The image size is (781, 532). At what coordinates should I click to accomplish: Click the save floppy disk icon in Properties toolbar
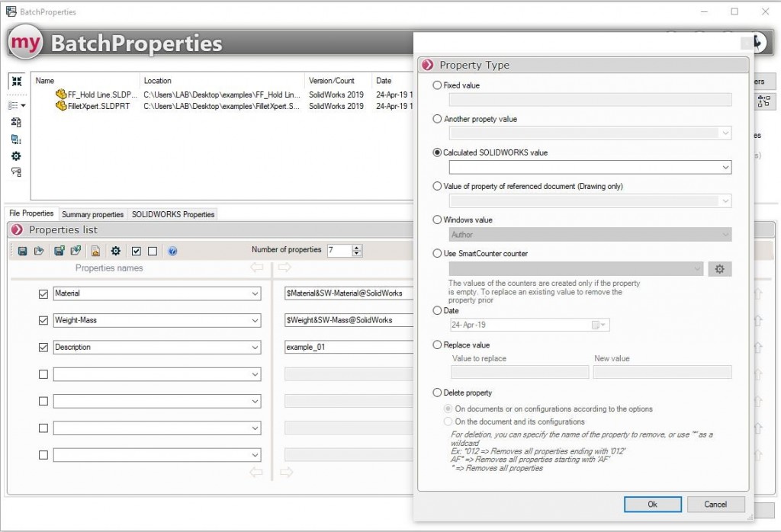coord(22,252)
